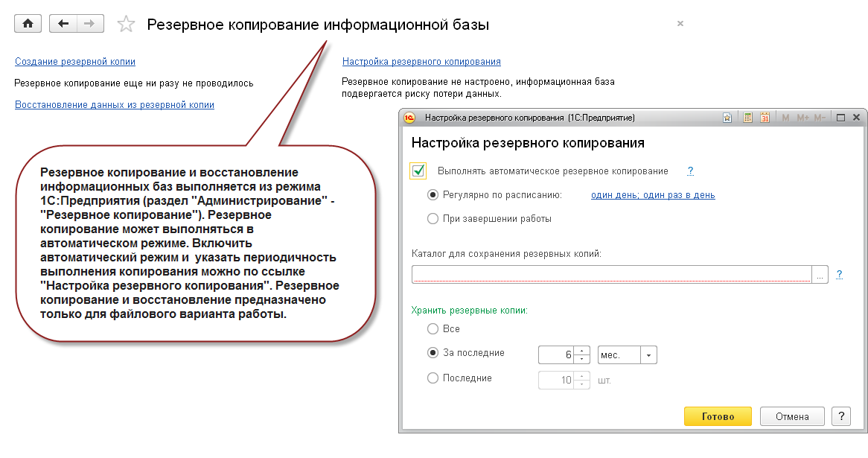868x458 pixels.
Task: Decrease the 'За последние' value with down arrow
Action: point(582,360)
